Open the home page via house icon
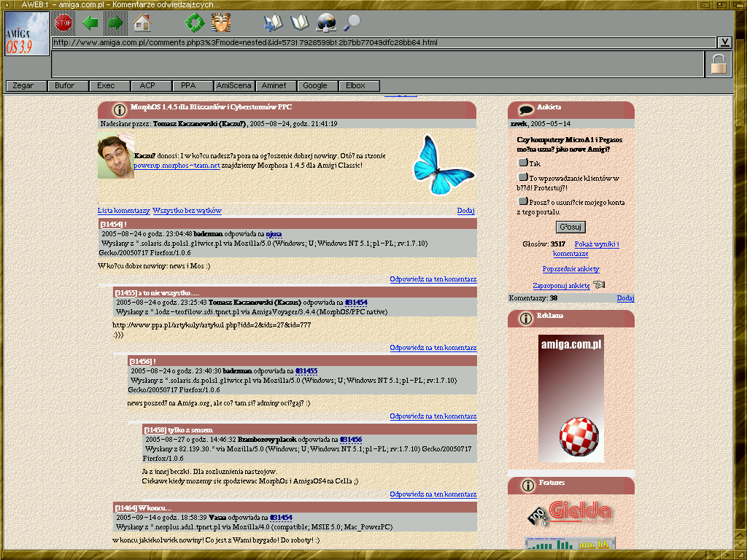Image resolution: width=747 pixels, height=560 pixels. click(x=142, y=23)
